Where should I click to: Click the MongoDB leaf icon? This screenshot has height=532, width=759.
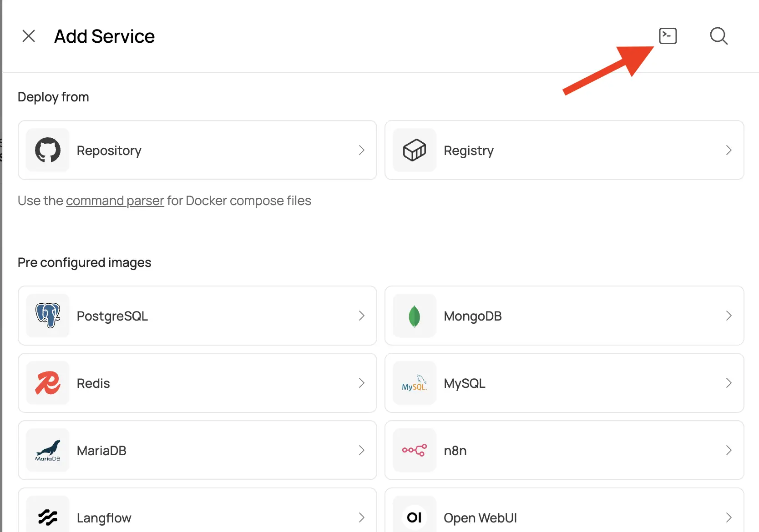tap(415, 316)
